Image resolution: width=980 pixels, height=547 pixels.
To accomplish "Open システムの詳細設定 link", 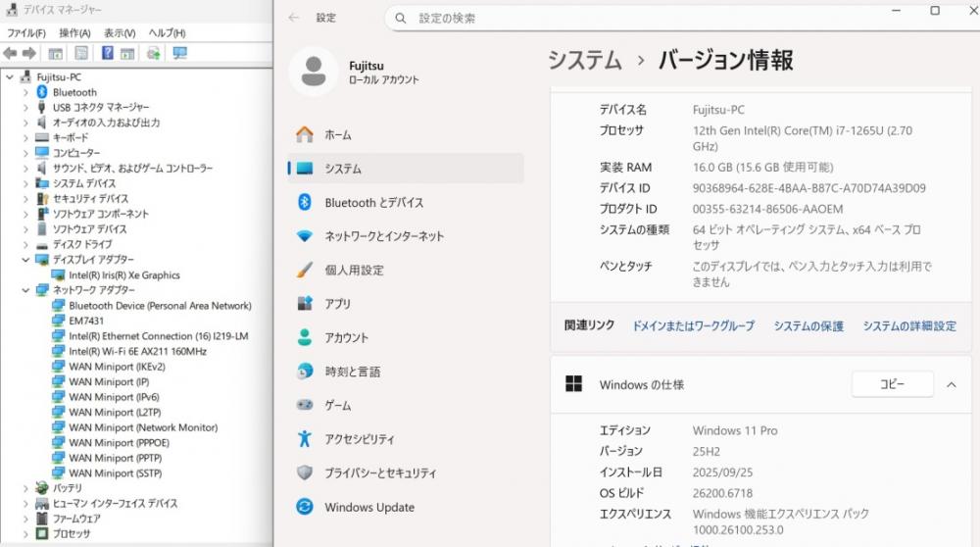I will [x=908, y=326].
